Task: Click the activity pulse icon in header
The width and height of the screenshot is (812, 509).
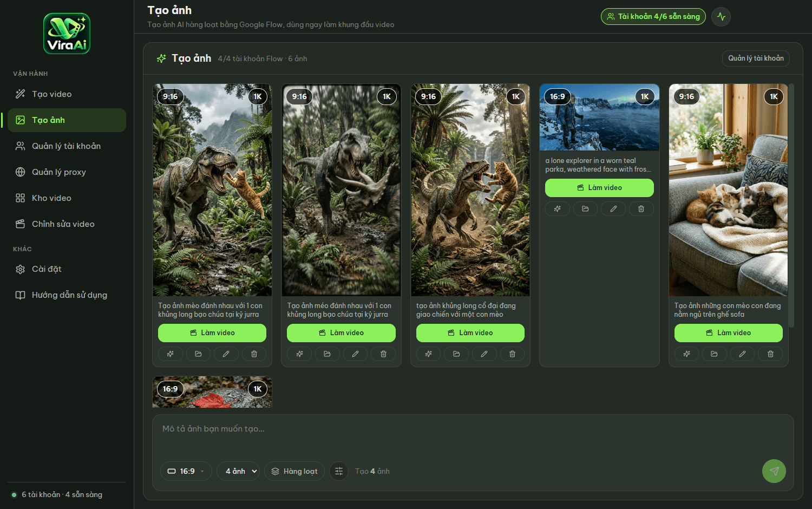Action: tap(721, 17)
